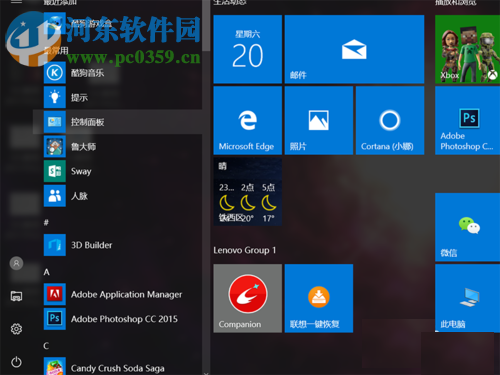Click the A letter index header
Screen dimensions: 500x375
click(47, 272)
